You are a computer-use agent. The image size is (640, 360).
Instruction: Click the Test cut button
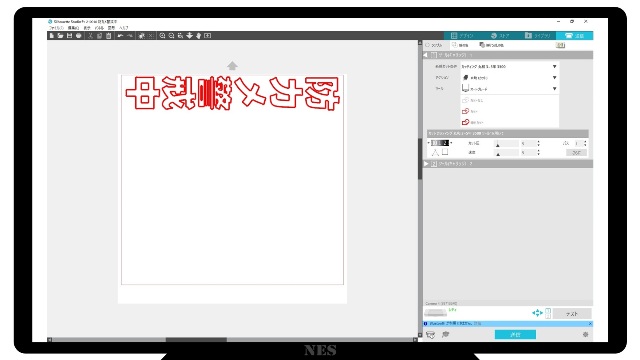[x=572, y=313]
